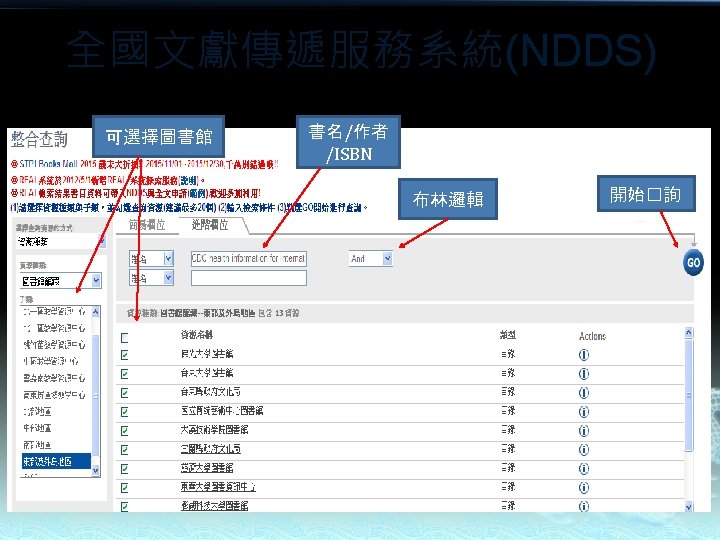
Task: Open info icon for 東華大學圖書資訊中心 row
Action: click(x=583, y=488)
